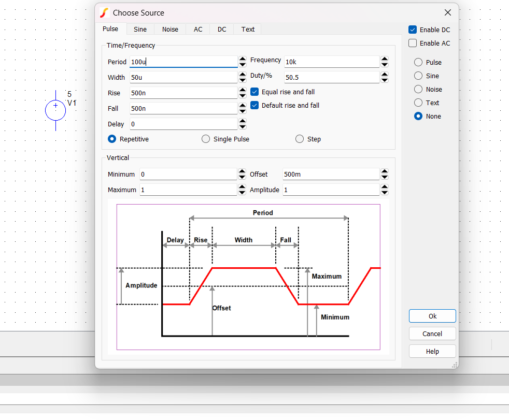Select the Step radio option

click(299, 139)
